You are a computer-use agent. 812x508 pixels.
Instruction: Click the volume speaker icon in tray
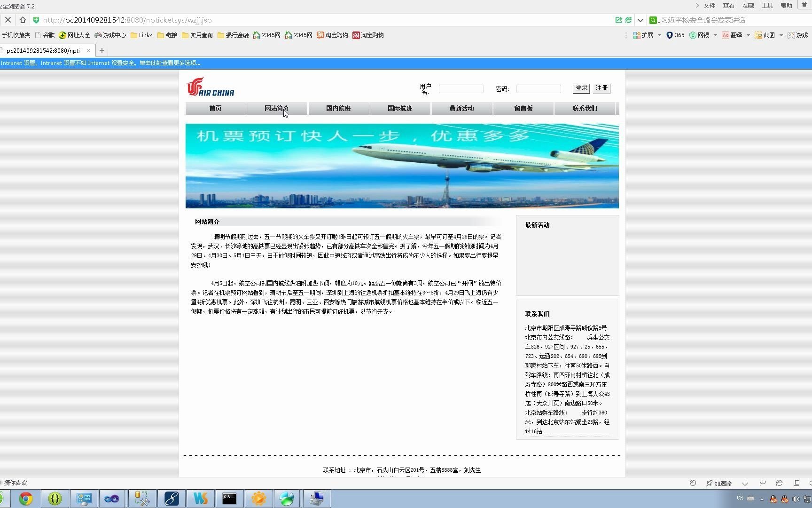[x=796, y=499]
